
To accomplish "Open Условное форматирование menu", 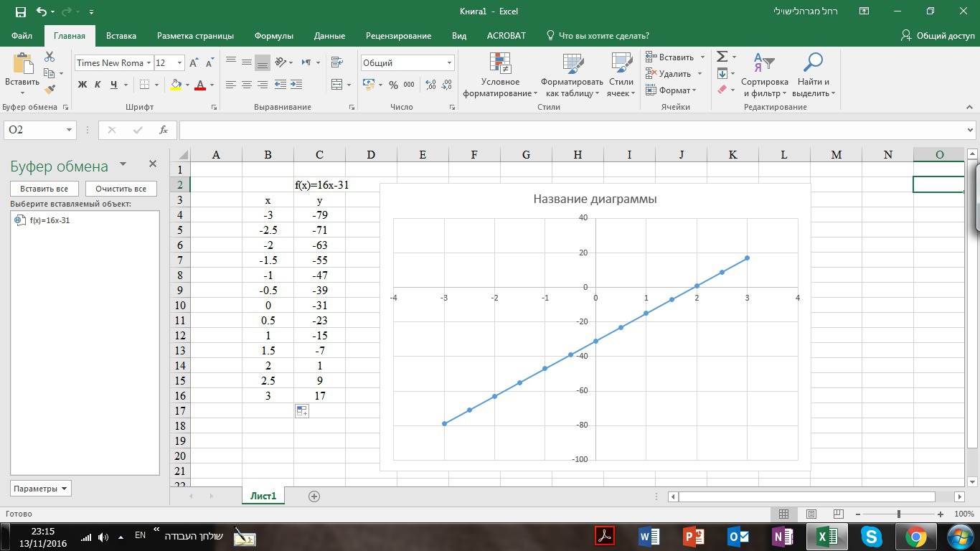I will click(x=500, y=75).
